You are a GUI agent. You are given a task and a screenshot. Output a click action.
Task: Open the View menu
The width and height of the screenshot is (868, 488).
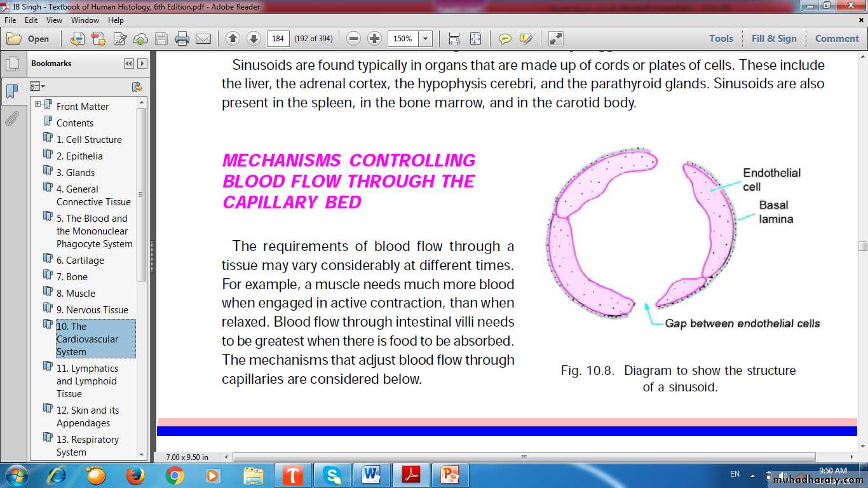pyautogui.click(x=54, y=20)
